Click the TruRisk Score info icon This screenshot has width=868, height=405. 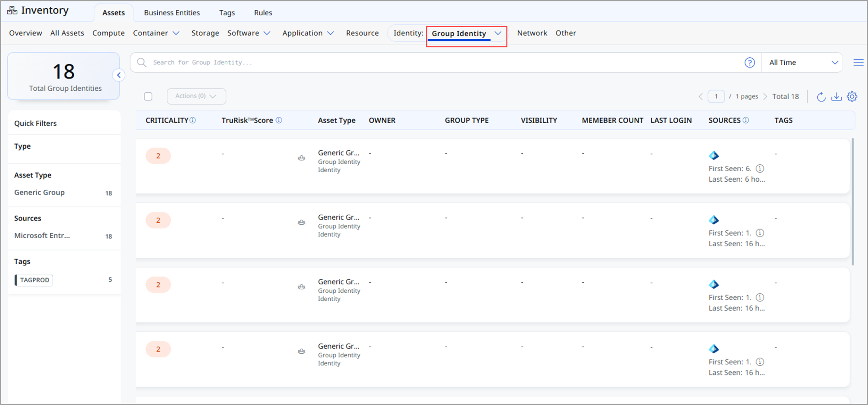click(x=279, y=120)
